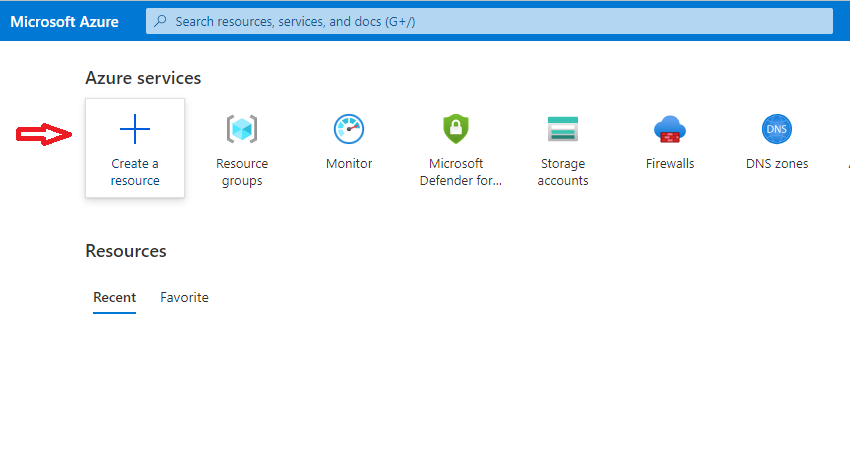
Task: Click the Create a resource label
Action: pyautogui.click(x=135, y=172)
